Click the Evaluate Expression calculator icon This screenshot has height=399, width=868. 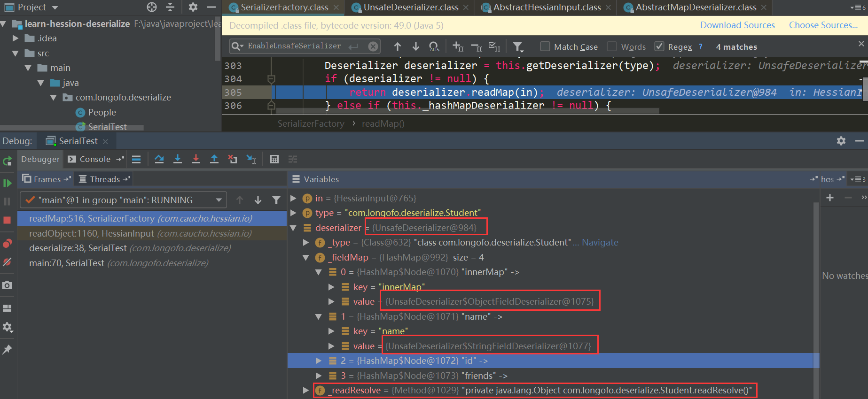[x=274, y=159]
